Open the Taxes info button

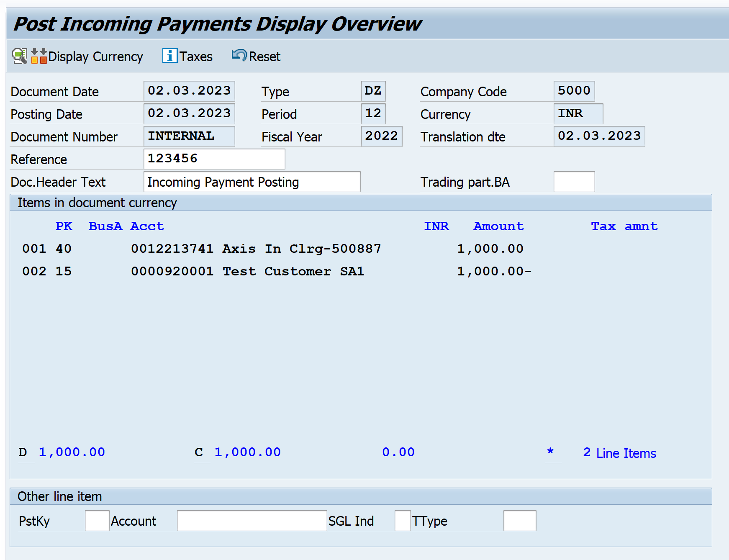tap(187, 56)
